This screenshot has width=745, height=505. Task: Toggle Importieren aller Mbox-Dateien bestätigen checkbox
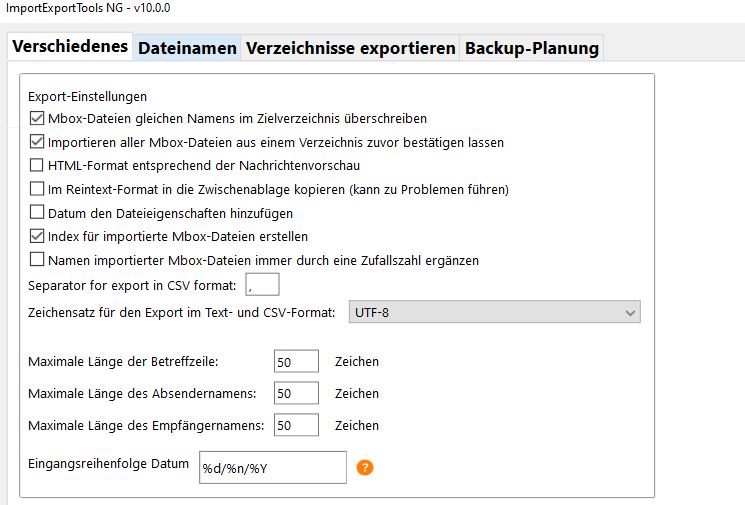click(x=38, y=142)
